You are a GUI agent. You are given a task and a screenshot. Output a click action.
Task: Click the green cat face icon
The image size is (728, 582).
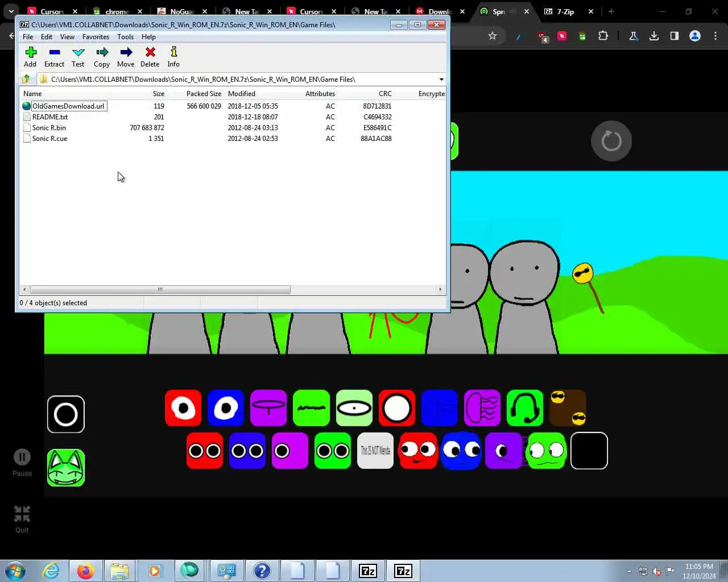pos(66,468)
